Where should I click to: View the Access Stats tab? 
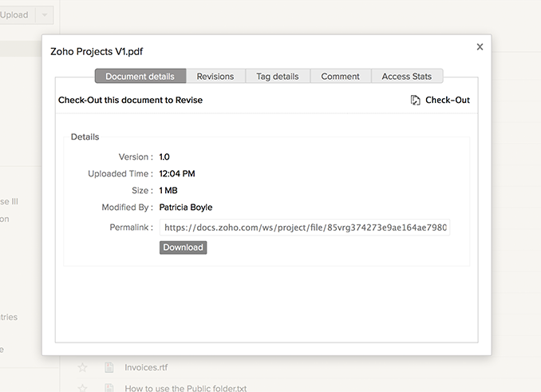407,77
